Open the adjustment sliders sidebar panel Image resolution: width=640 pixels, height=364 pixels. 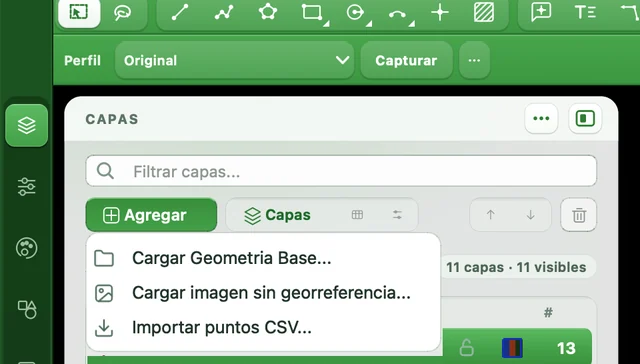pyautogui.click(x=27, y=186)
